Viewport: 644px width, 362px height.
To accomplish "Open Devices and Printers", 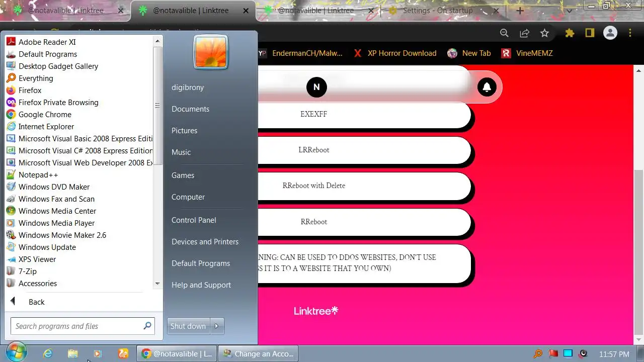I will click(x=205, y=242).
